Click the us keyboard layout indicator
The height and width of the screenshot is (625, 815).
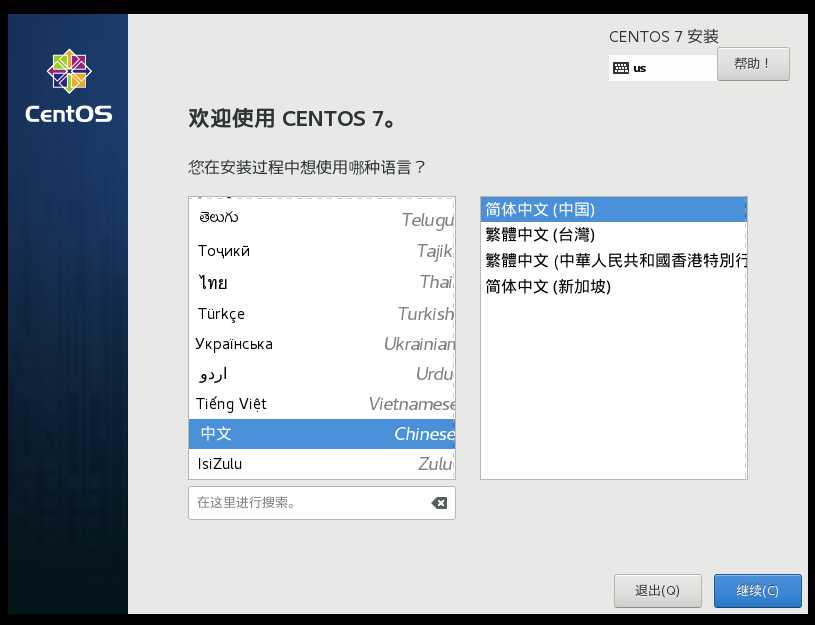pyautogui.click(x=662, y=68)
